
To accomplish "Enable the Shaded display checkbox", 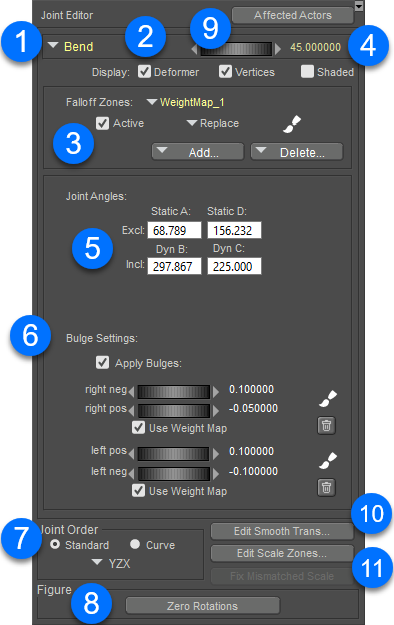I will coord(307,72).
